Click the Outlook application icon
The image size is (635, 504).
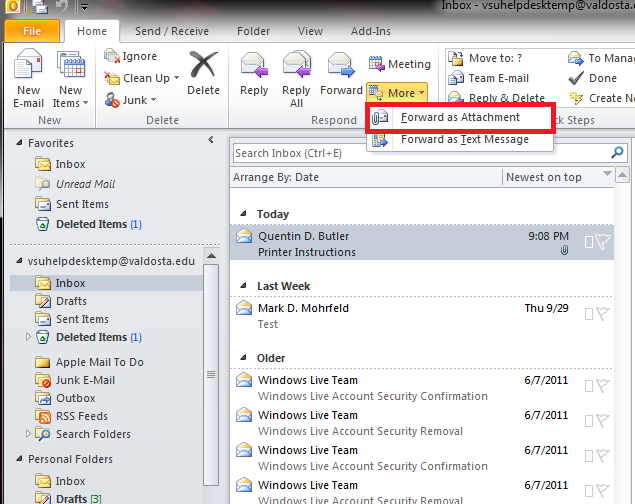point(12,6)
